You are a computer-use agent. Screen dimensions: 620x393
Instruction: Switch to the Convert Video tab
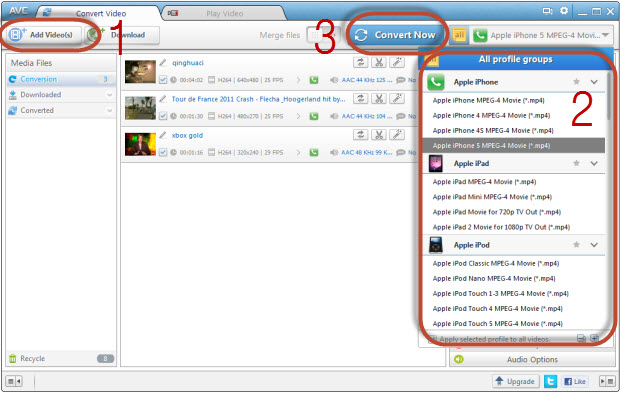(100, 13)
